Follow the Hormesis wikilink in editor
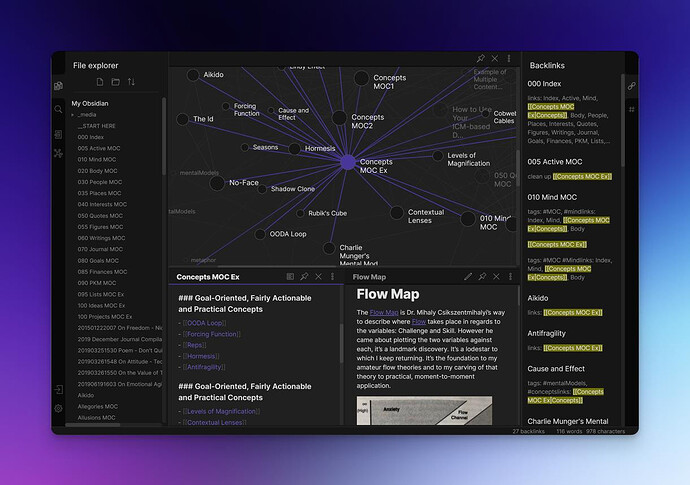690x485 pixels. (201, 356)
